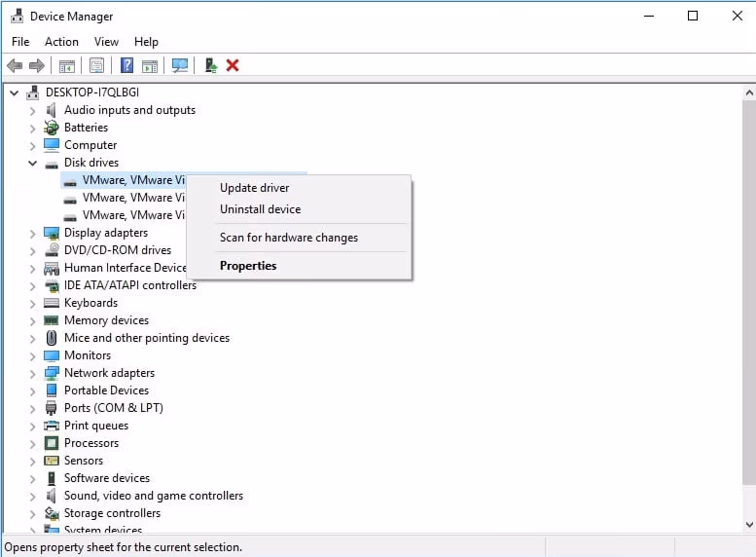Viewport: 756px width, 557px height.
Task: Click the red X Uninstall device icon
Action: [x=233, y=65]
